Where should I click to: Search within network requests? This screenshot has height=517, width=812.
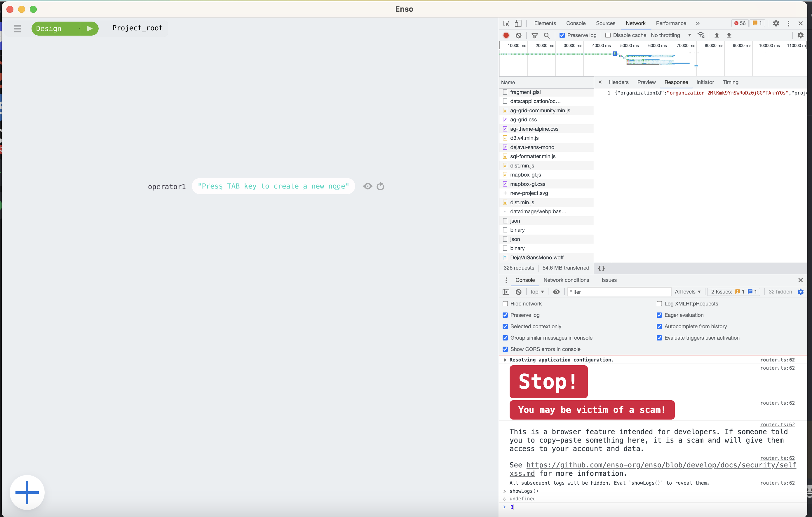pyautogui.click(x=547, y=35)
